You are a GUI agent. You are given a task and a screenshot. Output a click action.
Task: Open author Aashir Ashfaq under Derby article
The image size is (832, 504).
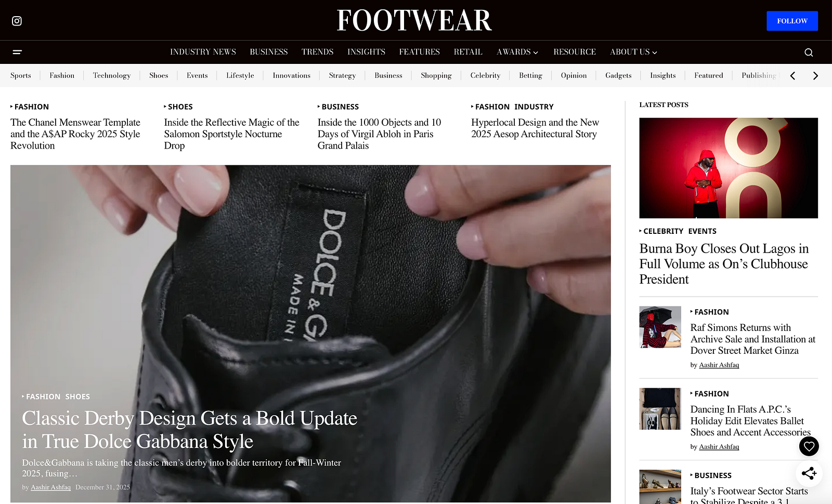(x=50, y=487)
